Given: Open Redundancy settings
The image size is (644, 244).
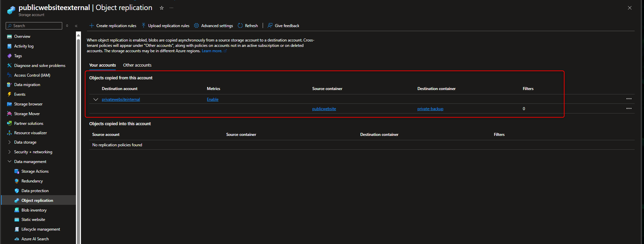Looking at the screenshot, I should [32, 181].
